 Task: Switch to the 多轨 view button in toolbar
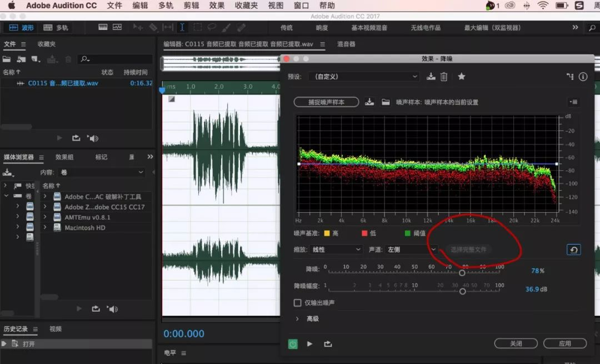tap(56, 28)
